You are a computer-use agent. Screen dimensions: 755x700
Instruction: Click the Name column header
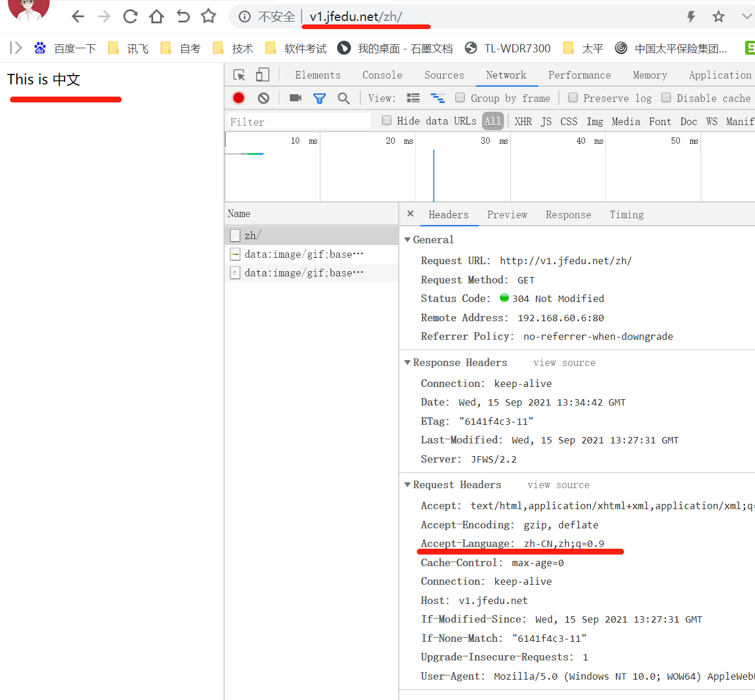pyautogui.click(x=311, y=214)
